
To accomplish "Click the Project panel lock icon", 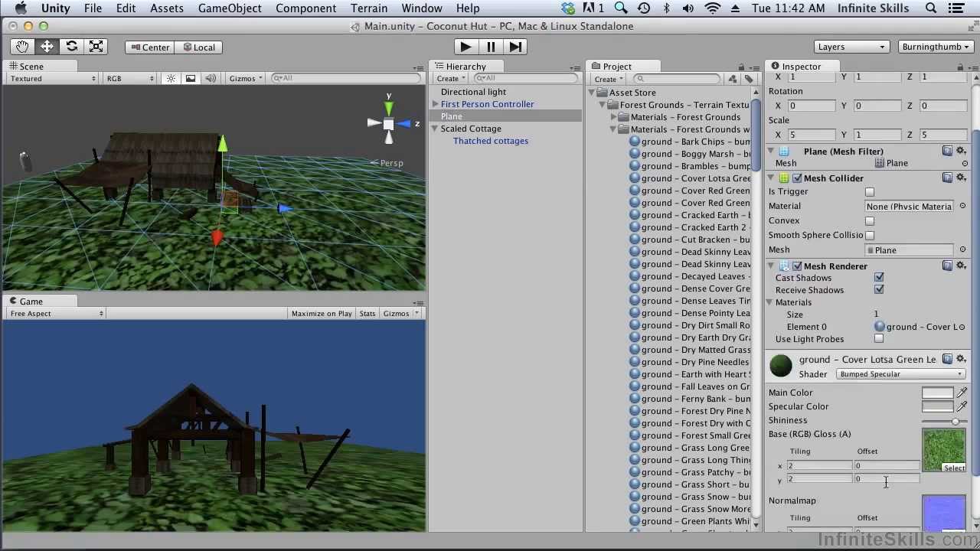I will pos(741,67).
